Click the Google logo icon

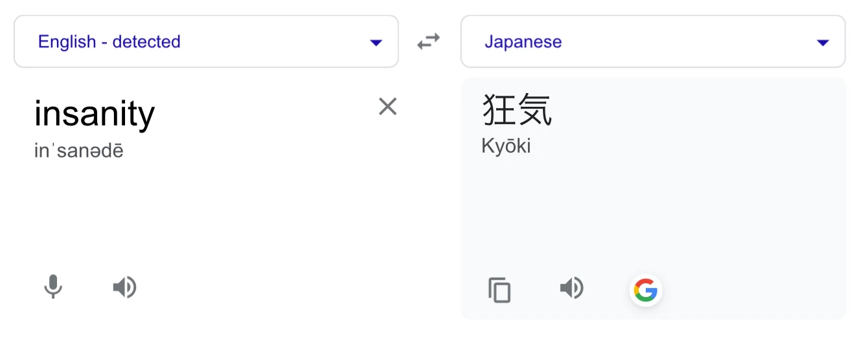pos(645,290)
